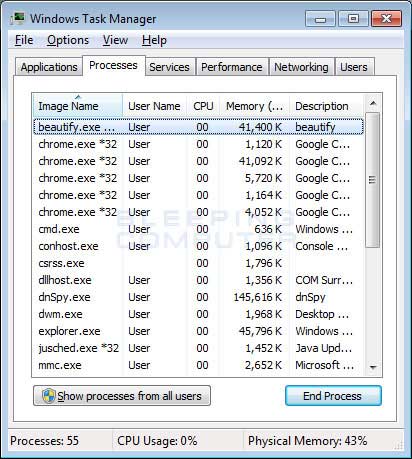Minimize the Task Manager window
Image resolution: width=412 pixels, height=459 pixels.
(x=320, y=19)
